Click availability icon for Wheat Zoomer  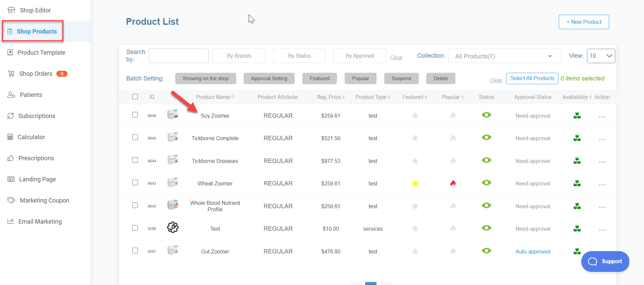pyautogui.click(x=577, y=183)
